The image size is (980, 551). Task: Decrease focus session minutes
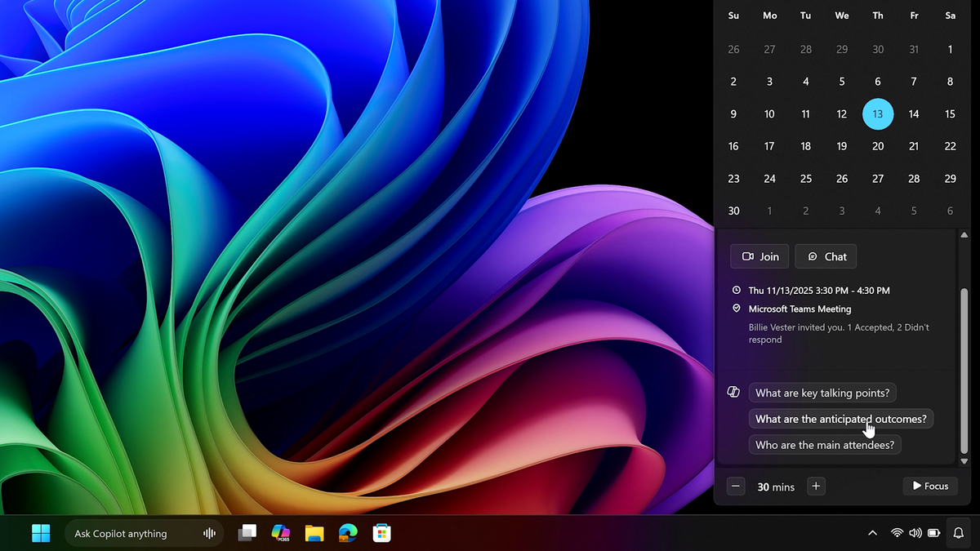point(736,487)
